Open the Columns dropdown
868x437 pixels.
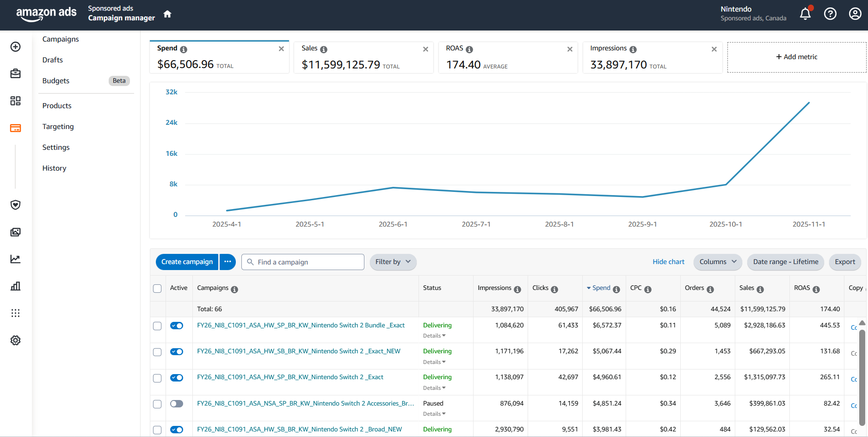tap(717, 262)
